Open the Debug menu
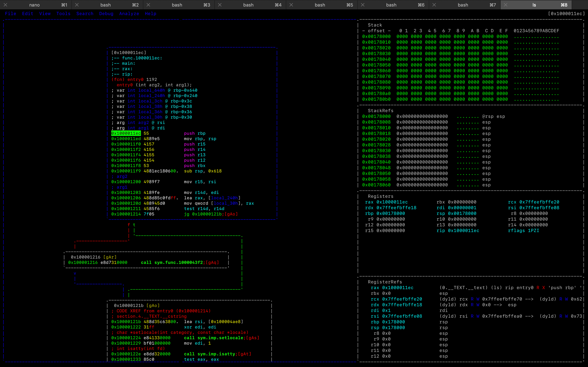The width and height of the screenshot is (588, 367). point(106,14)
